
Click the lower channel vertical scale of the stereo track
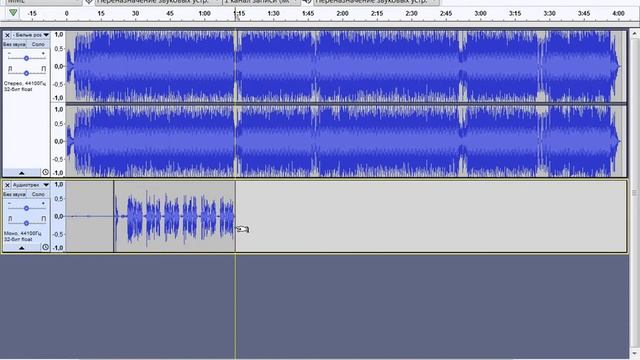point(58,141)
